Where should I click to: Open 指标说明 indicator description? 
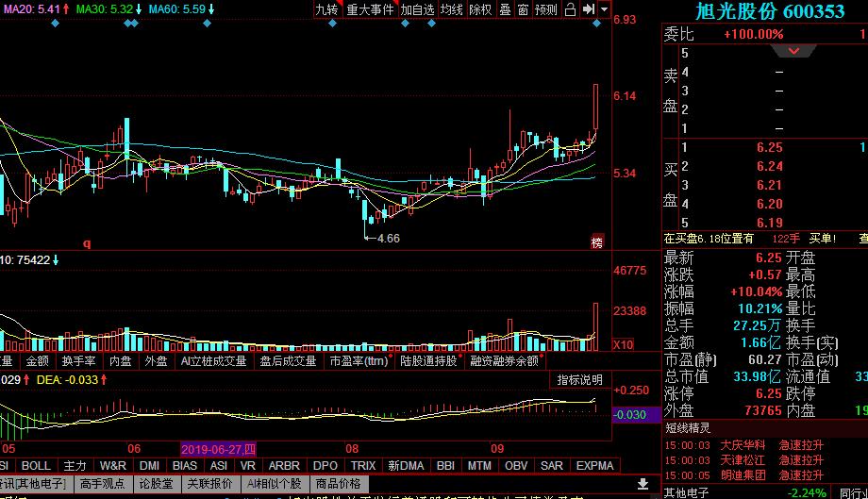(579, 379)
